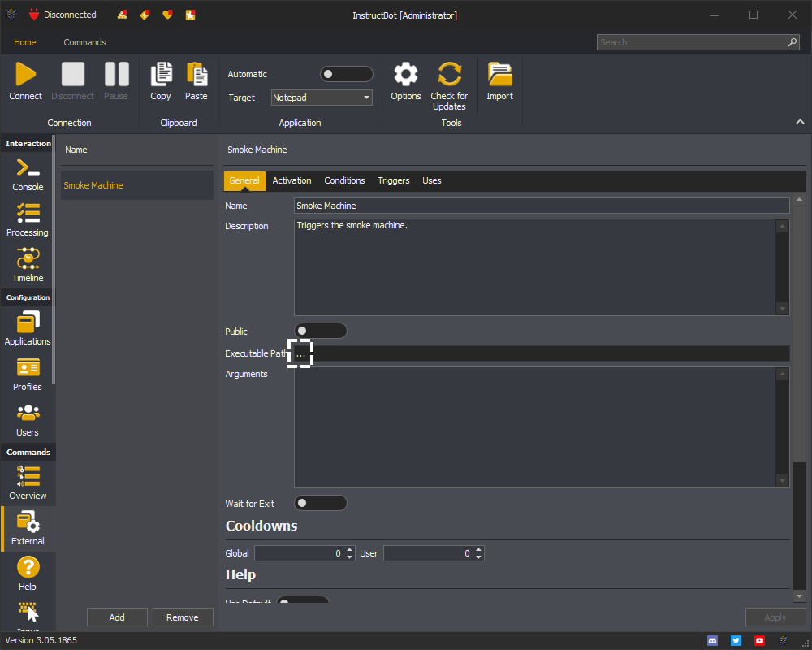
Task: Select Smoke Machine in the command list
Action: pyautogui.click(x=137, y=185)
